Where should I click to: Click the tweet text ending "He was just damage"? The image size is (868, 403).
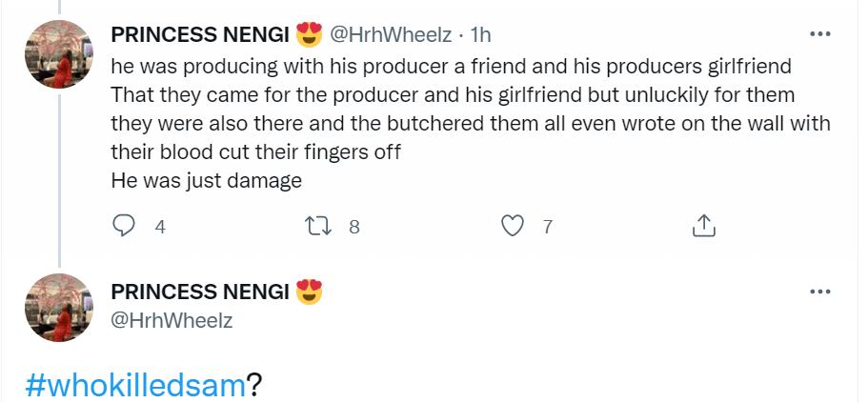click(207, 179)
